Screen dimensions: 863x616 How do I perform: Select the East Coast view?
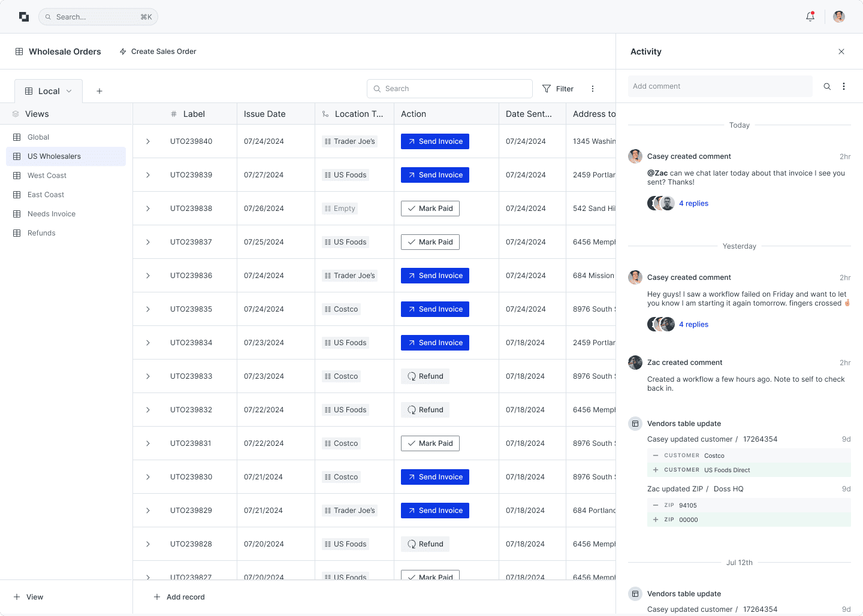pos(66,195)
